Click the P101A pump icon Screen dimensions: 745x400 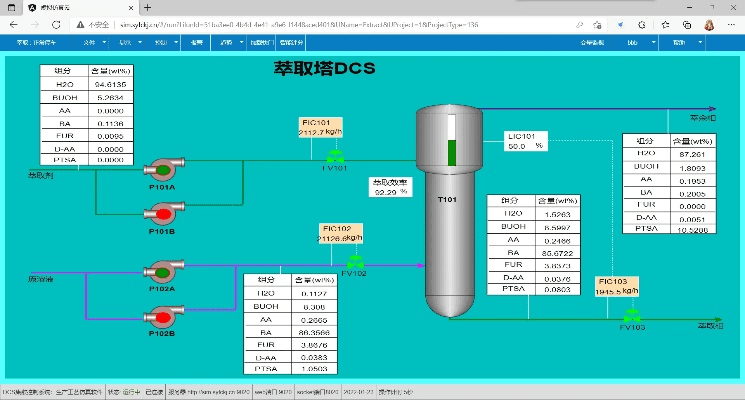pos(161,170)
